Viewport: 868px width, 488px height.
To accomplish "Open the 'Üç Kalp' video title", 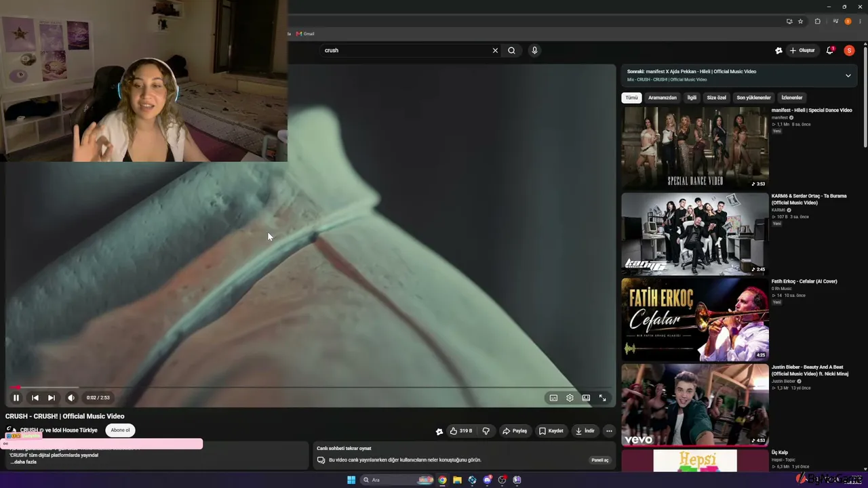I will (x=779, y=453).
